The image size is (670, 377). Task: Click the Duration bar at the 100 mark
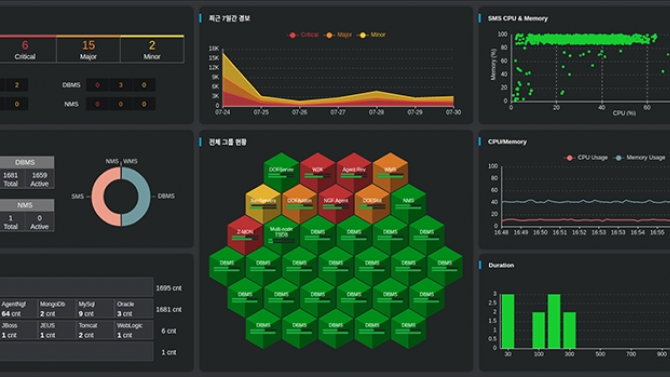[538, 330]
